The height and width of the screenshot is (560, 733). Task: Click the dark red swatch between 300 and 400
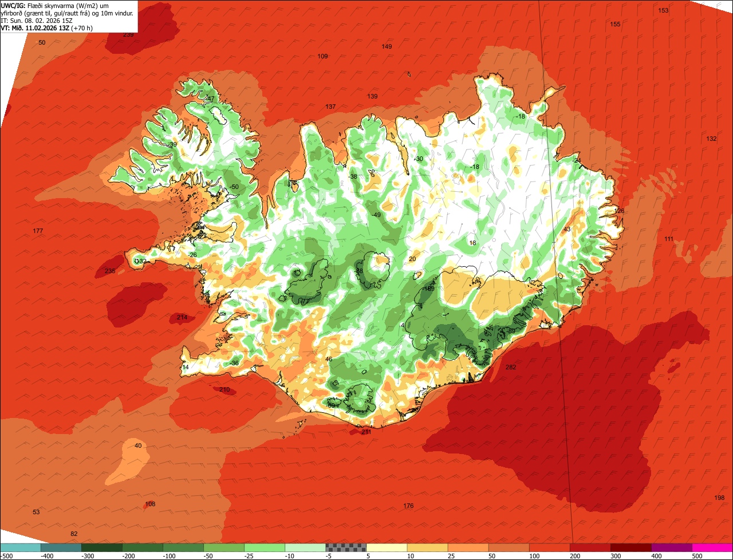tap(630, 547)
